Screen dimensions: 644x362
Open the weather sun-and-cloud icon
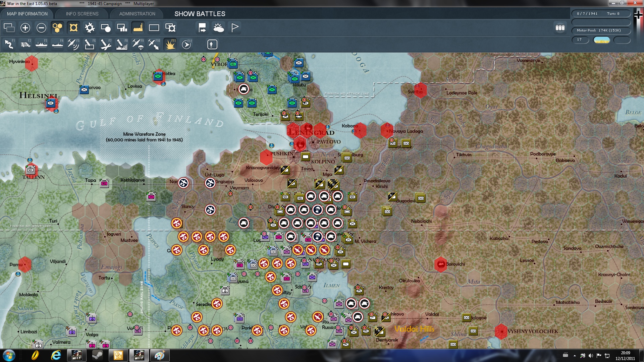point(219,28)
